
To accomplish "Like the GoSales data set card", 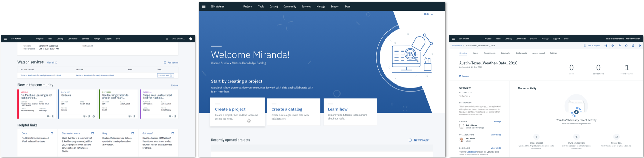I will point(84,116).
